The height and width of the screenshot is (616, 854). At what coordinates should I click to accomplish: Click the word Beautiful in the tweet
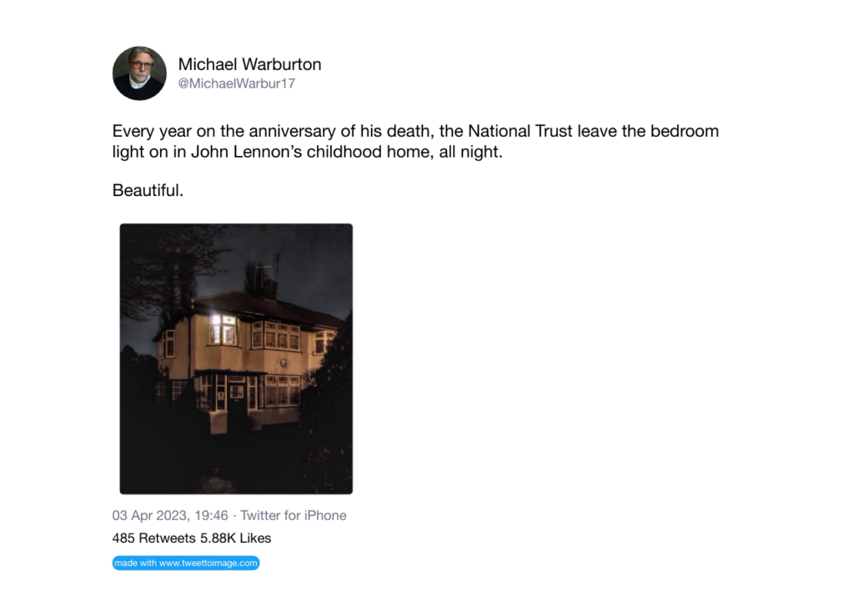148,191
